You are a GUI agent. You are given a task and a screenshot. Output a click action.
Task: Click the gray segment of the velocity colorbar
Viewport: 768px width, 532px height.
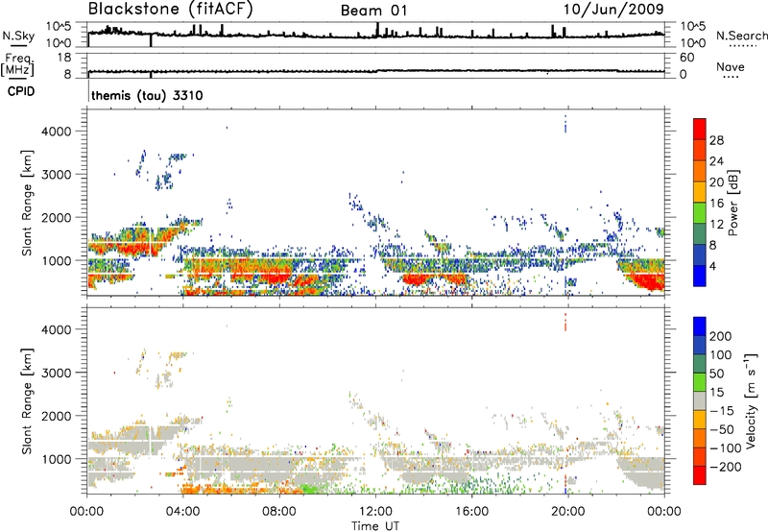click(700, 400)
